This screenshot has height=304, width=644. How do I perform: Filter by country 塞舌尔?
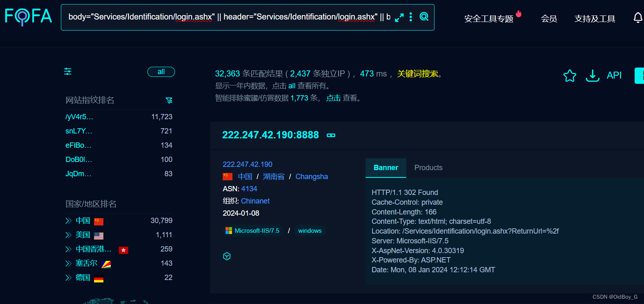[87, 263]
